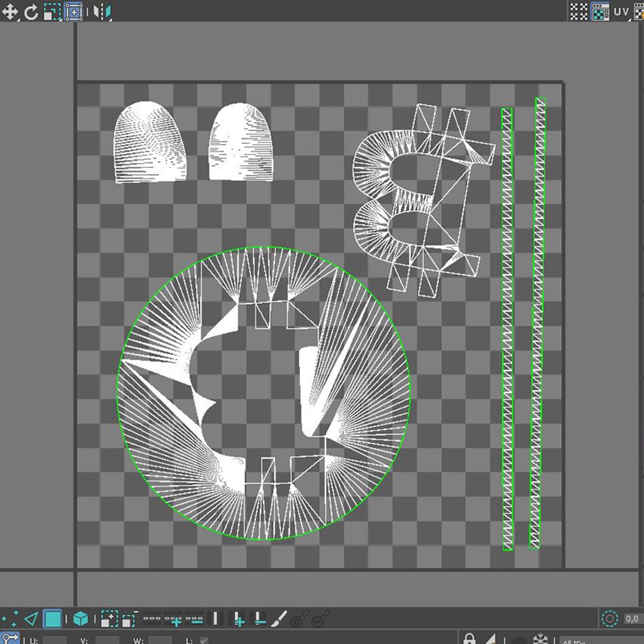Select the left zigzag strip UV shell

507,329
